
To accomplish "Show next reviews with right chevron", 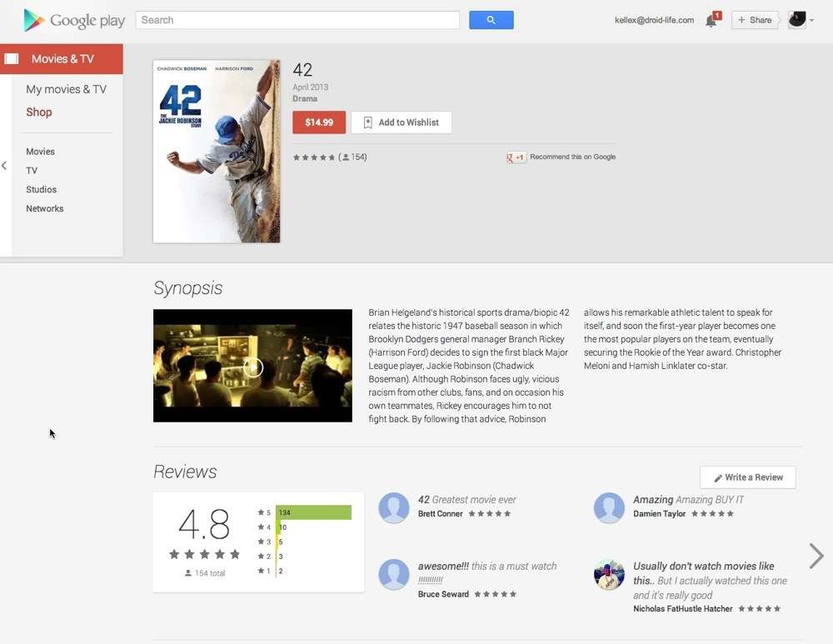I will pos(816,556).
